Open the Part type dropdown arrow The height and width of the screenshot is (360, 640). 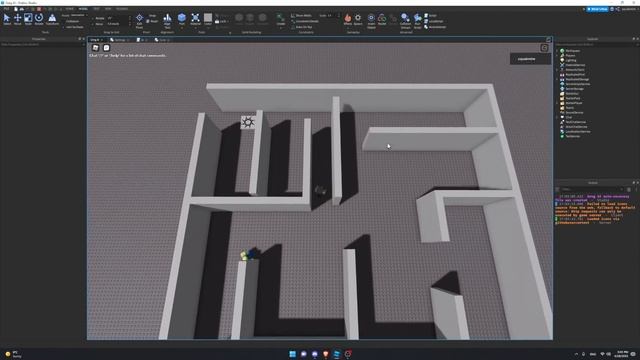[182, 28]
